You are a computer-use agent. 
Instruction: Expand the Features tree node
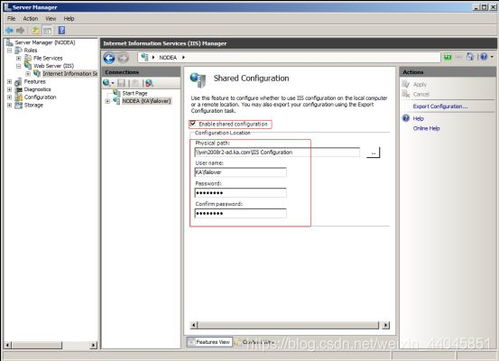[x=10, y=82]
